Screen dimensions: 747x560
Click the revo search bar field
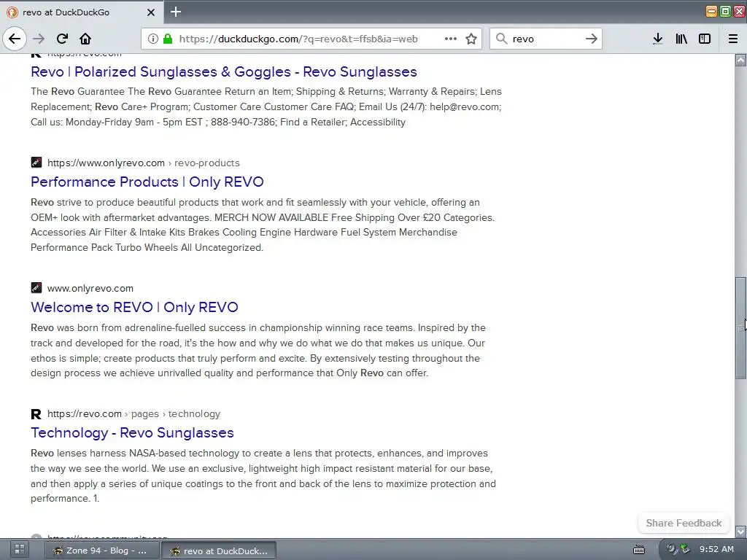pos(546,39)
